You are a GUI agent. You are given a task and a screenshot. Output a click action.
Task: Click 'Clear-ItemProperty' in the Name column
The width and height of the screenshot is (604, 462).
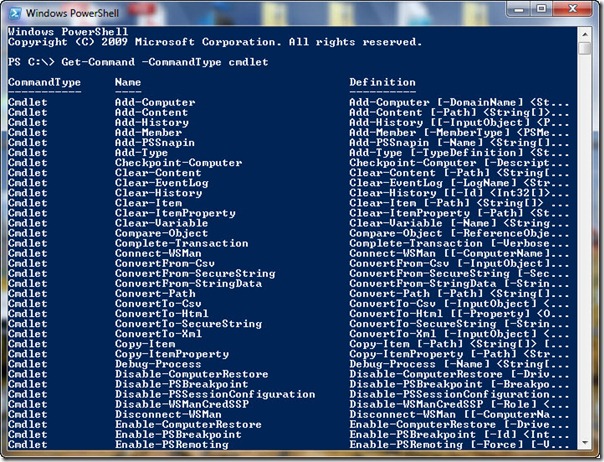(x=175, y=213)
